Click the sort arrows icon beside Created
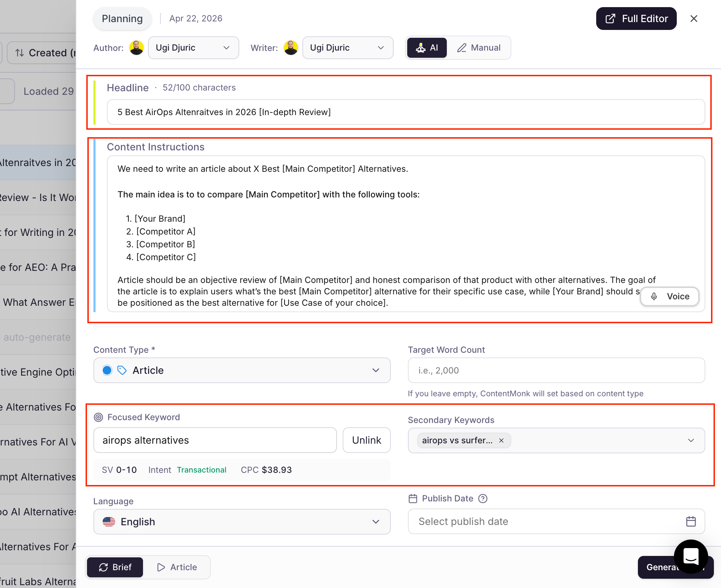Screen dimensions: 721x588 coord(20,53)
